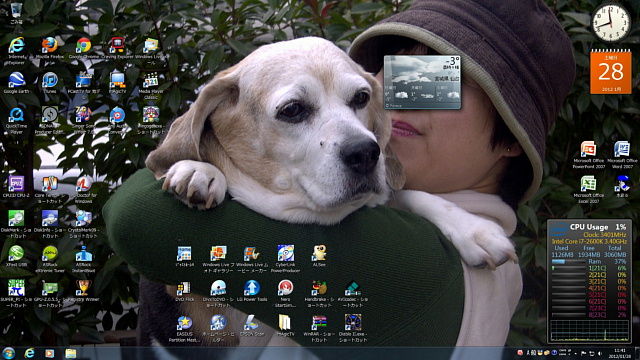Select the Windows Live Mail desktop icon
Viewport: 640px width, 360px height.
(x=151, y=50)
